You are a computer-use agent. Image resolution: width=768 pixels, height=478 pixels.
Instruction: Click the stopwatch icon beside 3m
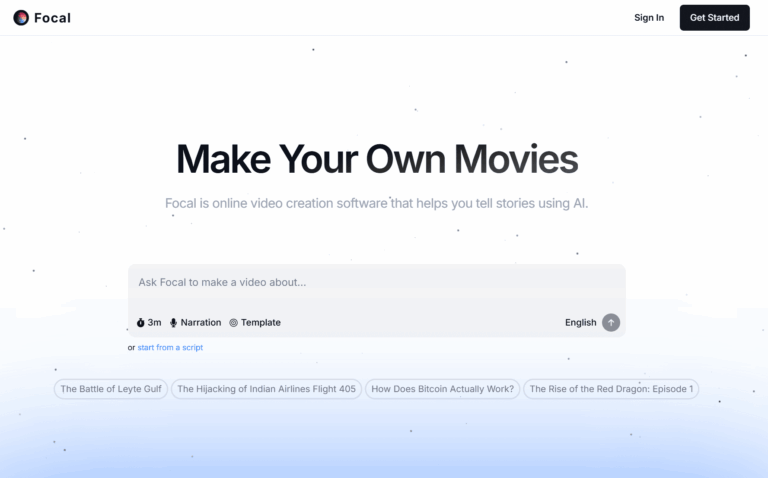pos(141,323)
